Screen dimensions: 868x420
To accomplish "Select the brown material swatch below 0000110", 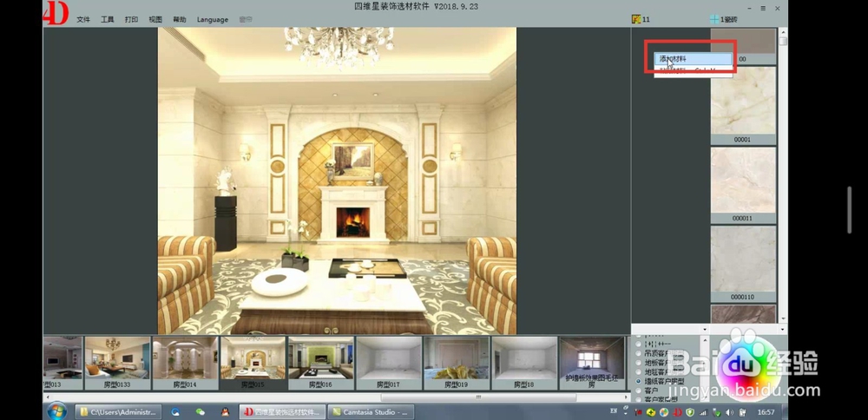I will click(x=743, y=314).
